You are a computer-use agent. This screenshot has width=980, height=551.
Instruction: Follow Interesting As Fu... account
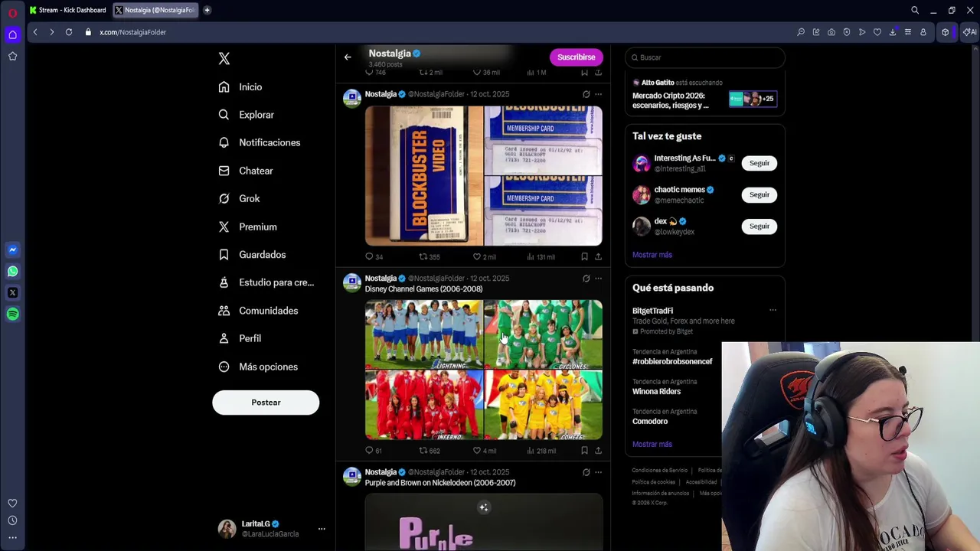[759, 163]
